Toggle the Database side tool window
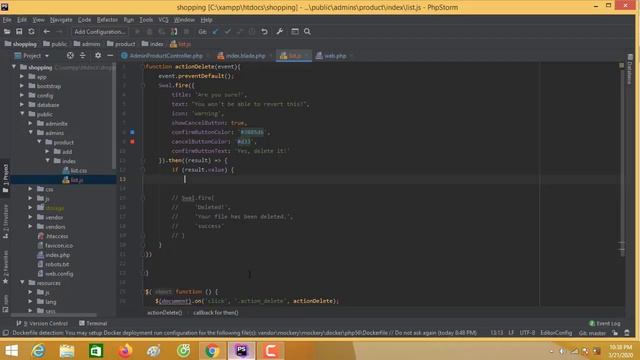The height and width of the screenshot is (360, 640). (630, 69)
